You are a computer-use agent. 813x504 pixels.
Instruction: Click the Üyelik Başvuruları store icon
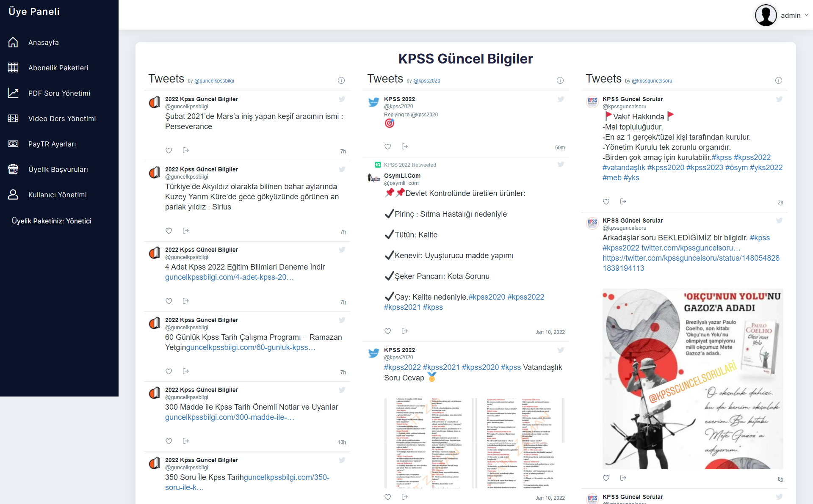pos(13,169)
